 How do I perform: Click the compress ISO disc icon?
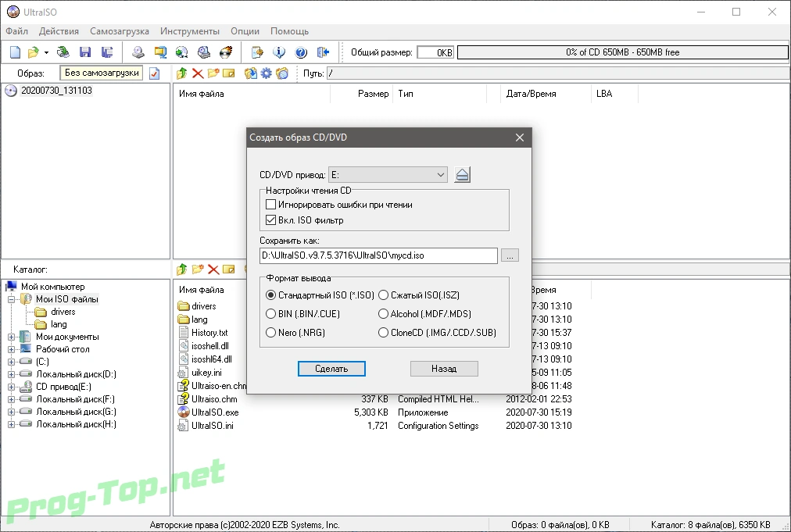181,52
